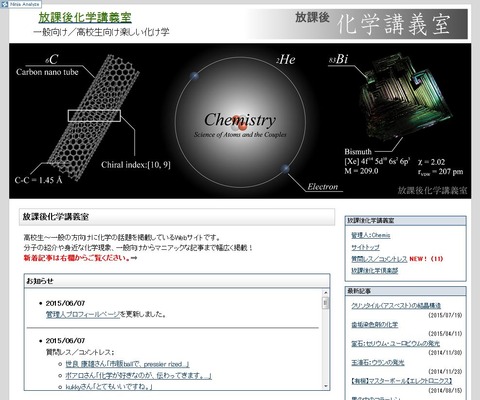Screen dimensions: 480x400
Task: Click the 最新記事 sidebar header
Action: 405,291
